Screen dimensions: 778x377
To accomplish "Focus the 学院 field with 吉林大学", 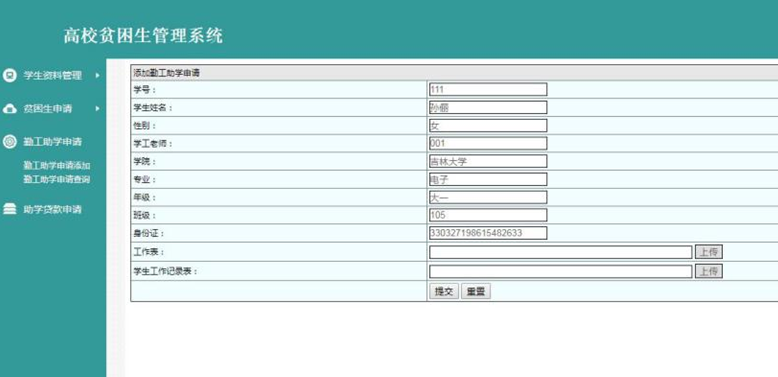I will point(488,161).
